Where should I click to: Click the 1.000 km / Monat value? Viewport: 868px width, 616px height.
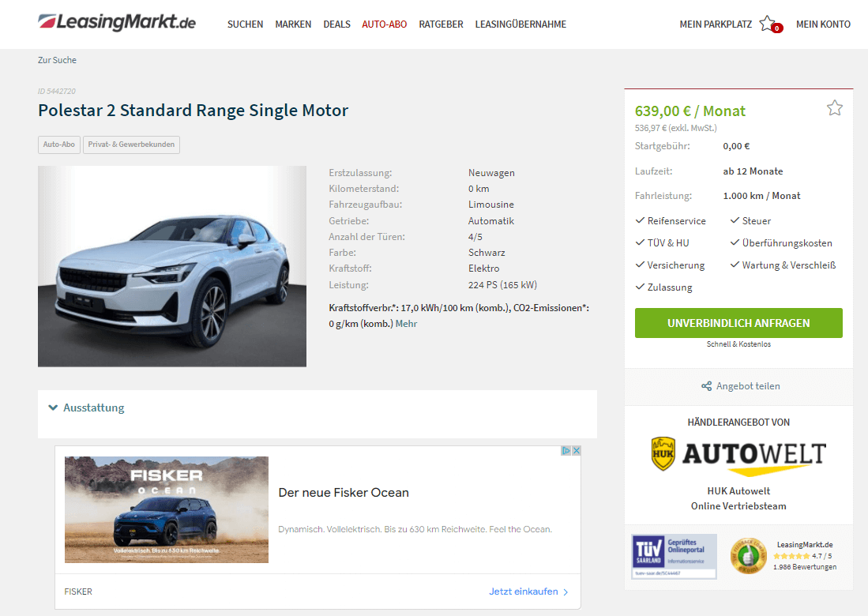[761, 195]
